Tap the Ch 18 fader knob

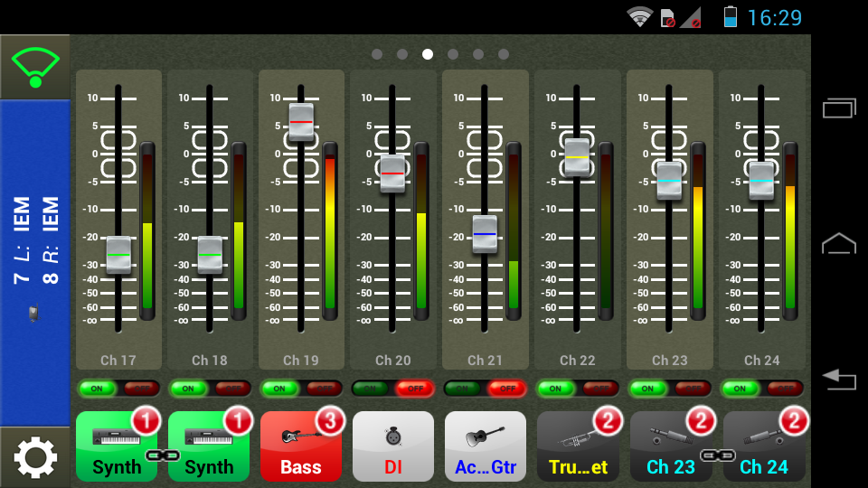pyautogui.click(x=210, y=255)
